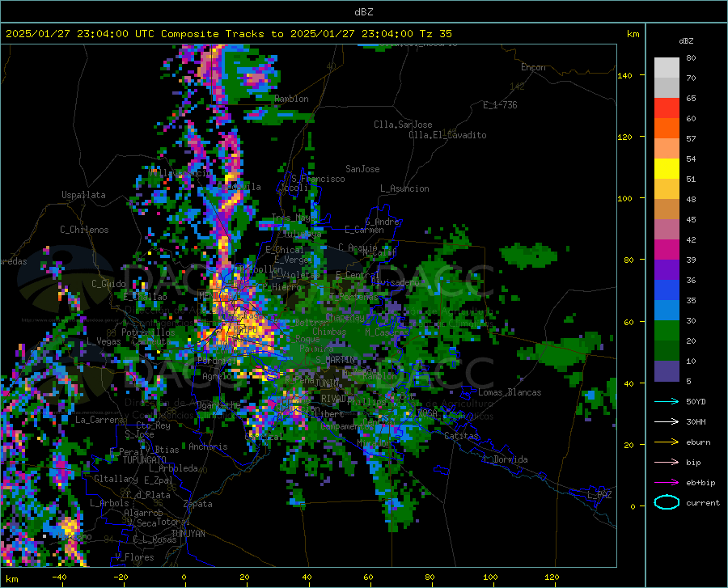Screen dimensions: 728x588
Task: Click the pink bip arrow in legend
Action: (x=667, y=463)
